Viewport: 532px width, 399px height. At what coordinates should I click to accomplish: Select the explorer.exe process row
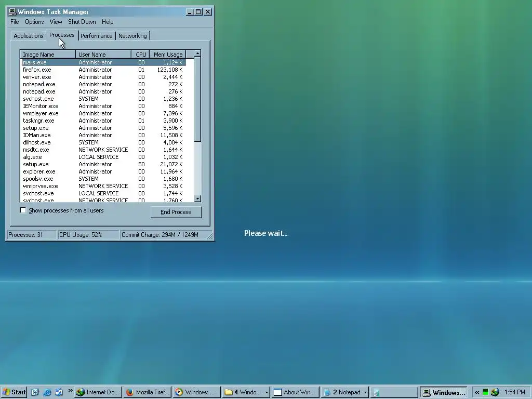tap(103, 171)
